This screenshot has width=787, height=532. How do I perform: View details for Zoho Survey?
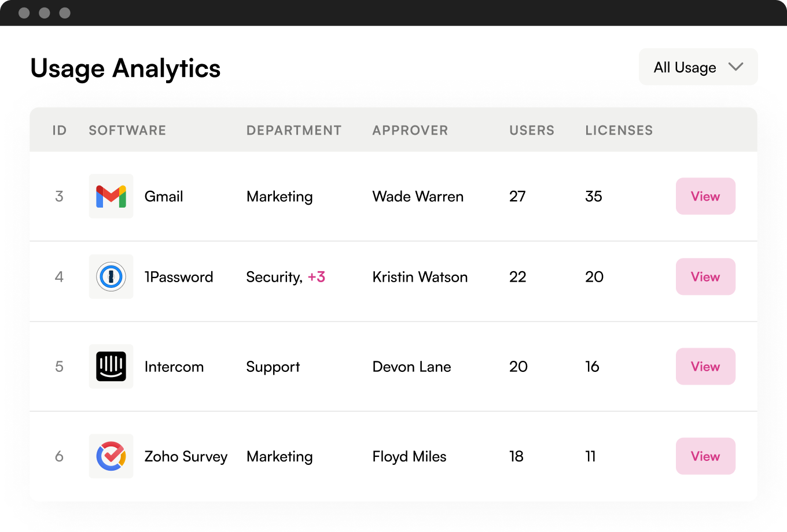[705, 456]
